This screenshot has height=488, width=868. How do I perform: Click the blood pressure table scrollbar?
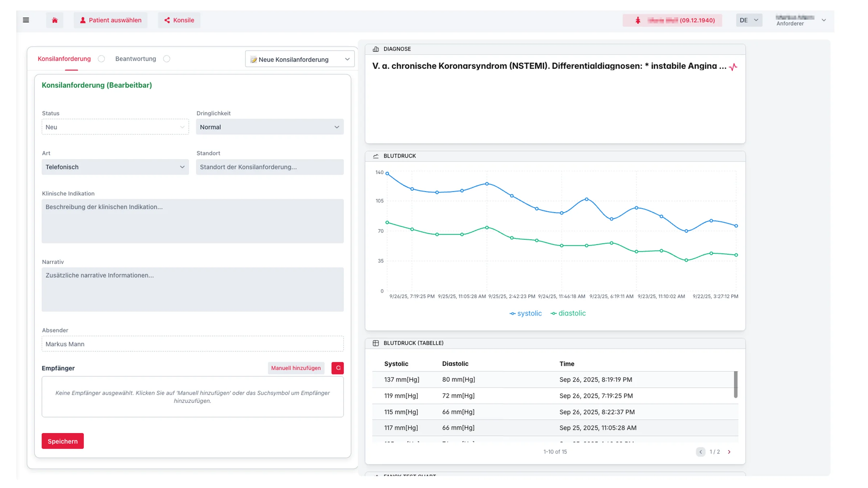(x=736, y=385)
